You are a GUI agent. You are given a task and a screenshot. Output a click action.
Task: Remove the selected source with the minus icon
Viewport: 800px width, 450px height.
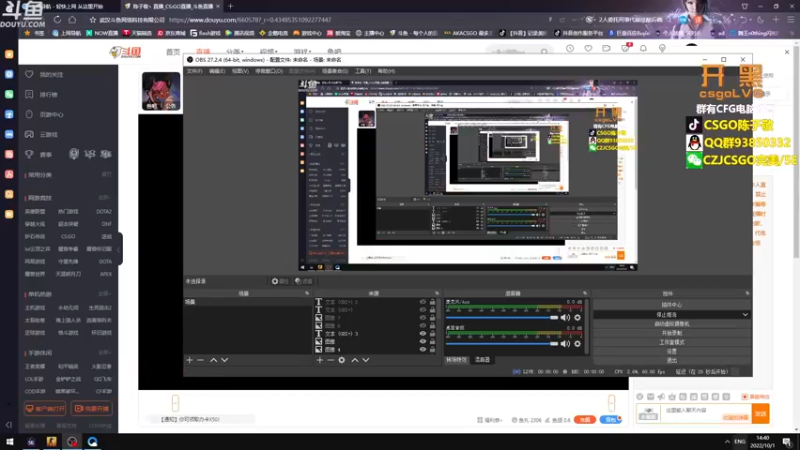(x=331, y=360)
